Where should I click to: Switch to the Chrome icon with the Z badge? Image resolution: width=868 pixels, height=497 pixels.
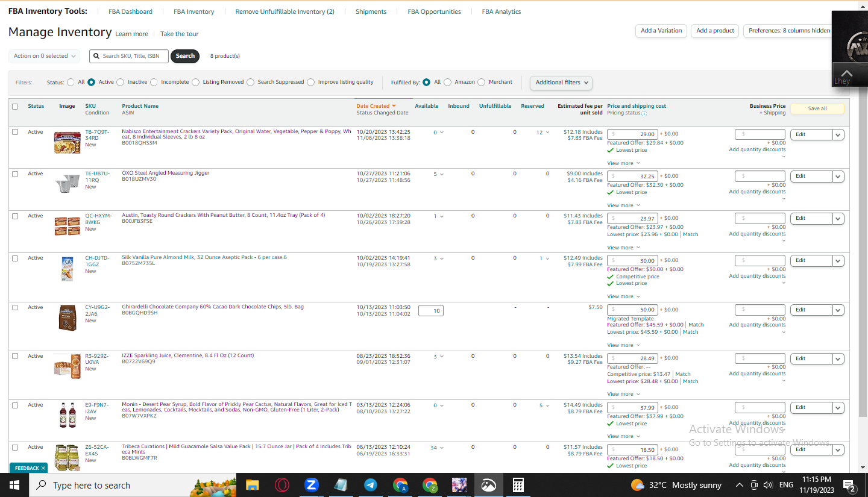[x=430, y=485]
